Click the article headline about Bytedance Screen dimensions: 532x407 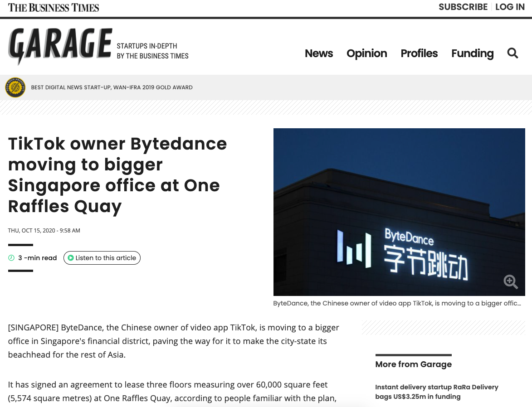pos(117,175)
